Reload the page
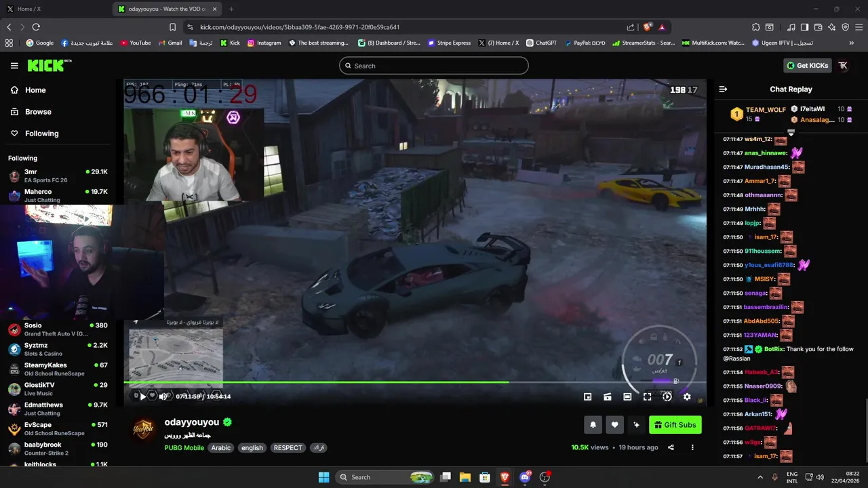 click(36, 27)
